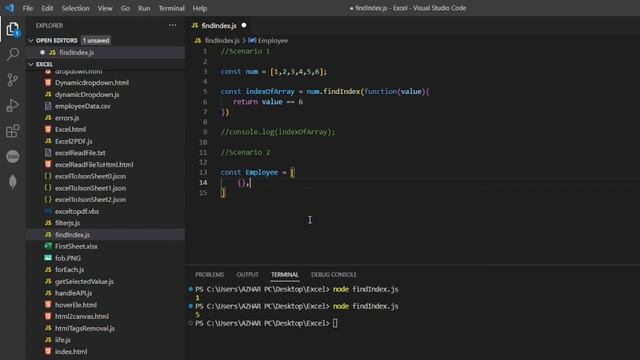
Task: Open filter.js.js file
Action: (x=67, y=223)
